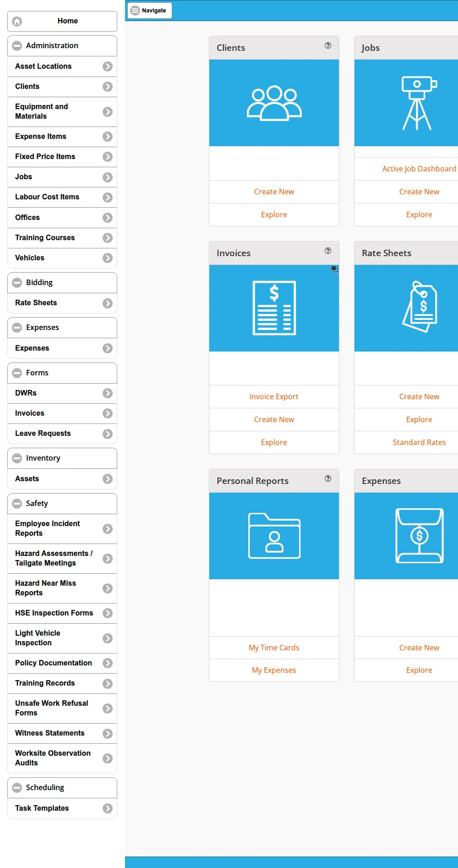Open Light Vehicle Inspection
458x868 pixels.
62,638
